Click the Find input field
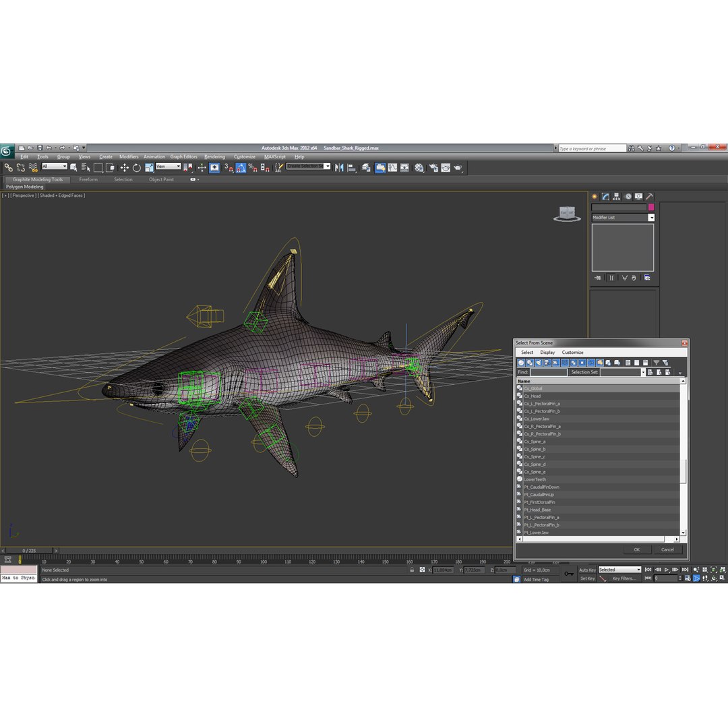The width and height of the screenshot is (728, 728). pyautogui.click(x=548, y=372)
